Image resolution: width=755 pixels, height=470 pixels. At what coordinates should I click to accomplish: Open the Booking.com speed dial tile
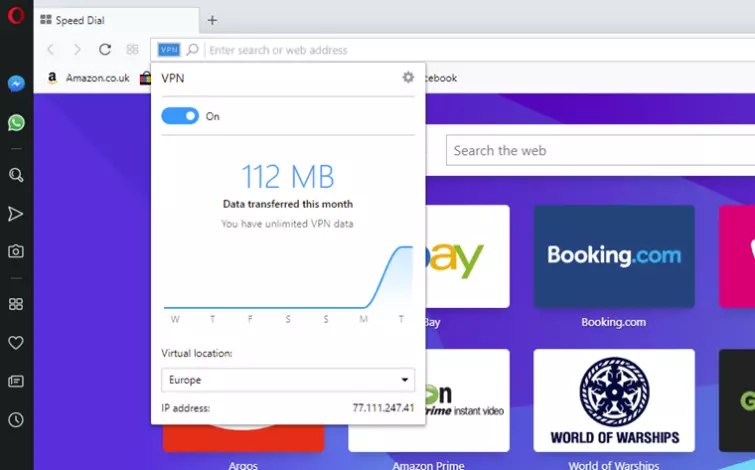(614, 256)
